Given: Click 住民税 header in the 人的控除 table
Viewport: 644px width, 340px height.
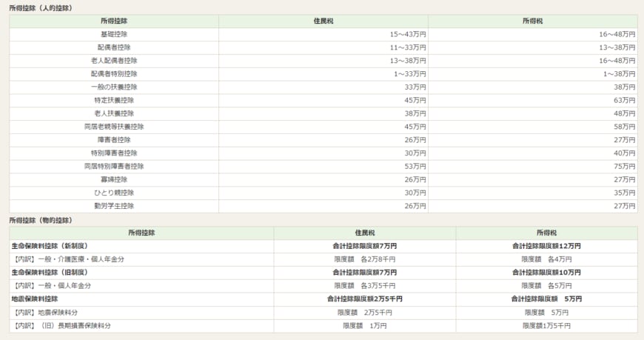Looking at the screenshot, I should [323, 21].
